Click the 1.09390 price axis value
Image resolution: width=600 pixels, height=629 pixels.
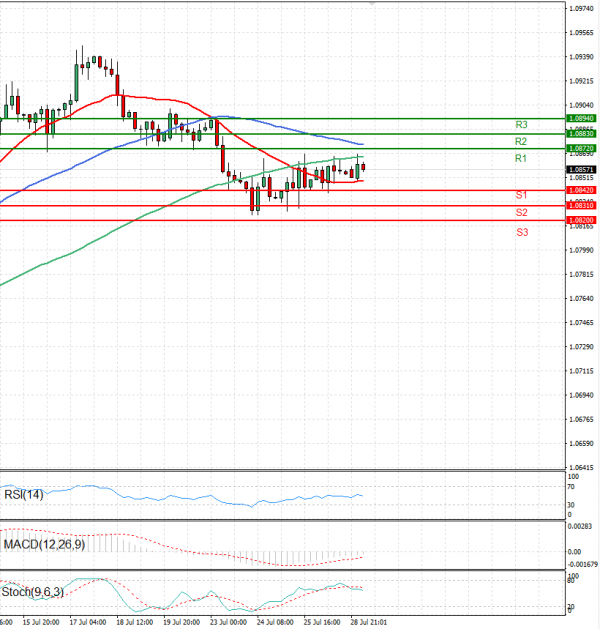coord(582,57)
